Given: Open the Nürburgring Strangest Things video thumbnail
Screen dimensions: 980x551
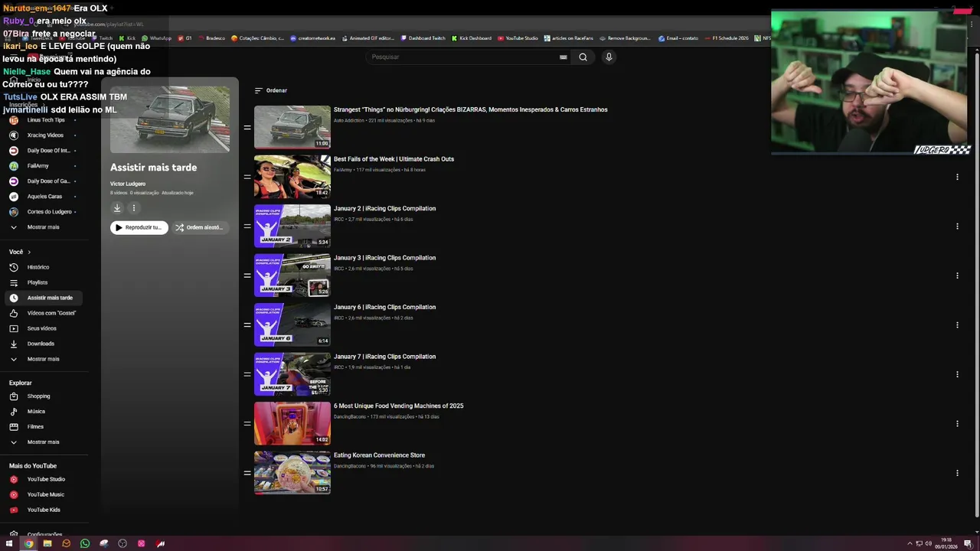Looking at the screenshot, I should (x=292, y=127).
